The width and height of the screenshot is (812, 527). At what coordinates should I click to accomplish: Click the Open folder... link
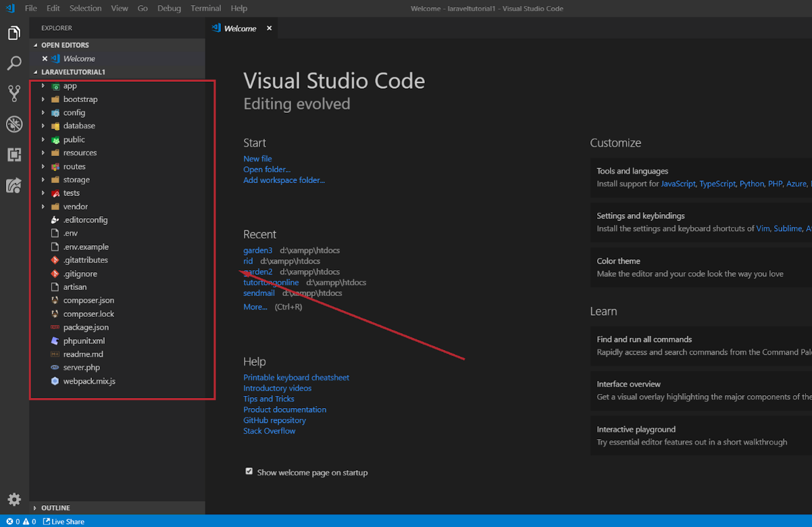click(267, 170)
